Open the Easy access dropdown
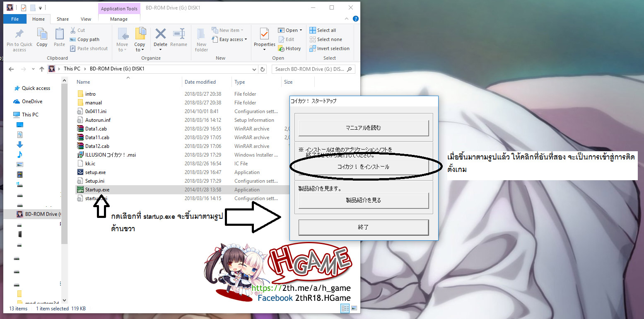The width and height of the screenshot is (644, 319). (229, 39)
